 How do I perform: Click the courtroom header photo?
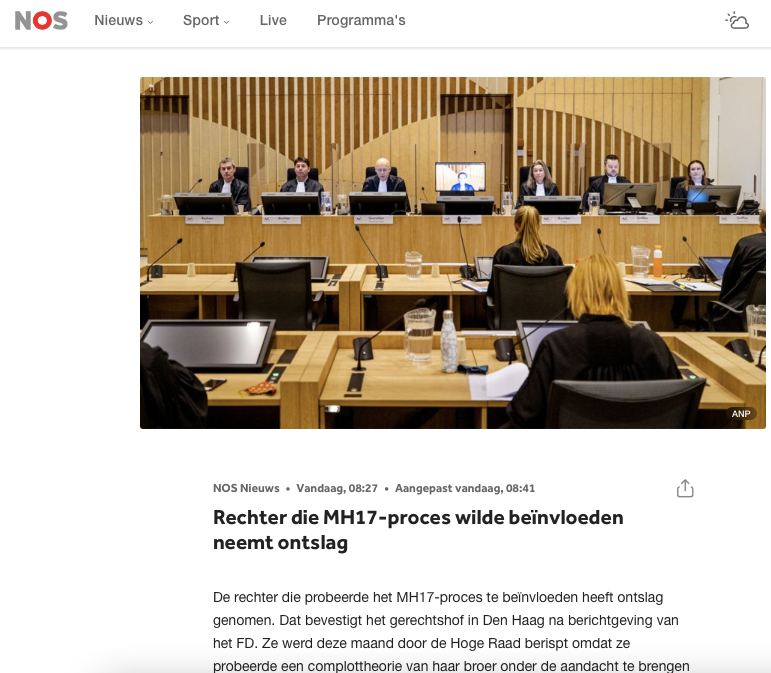[452, 300]
